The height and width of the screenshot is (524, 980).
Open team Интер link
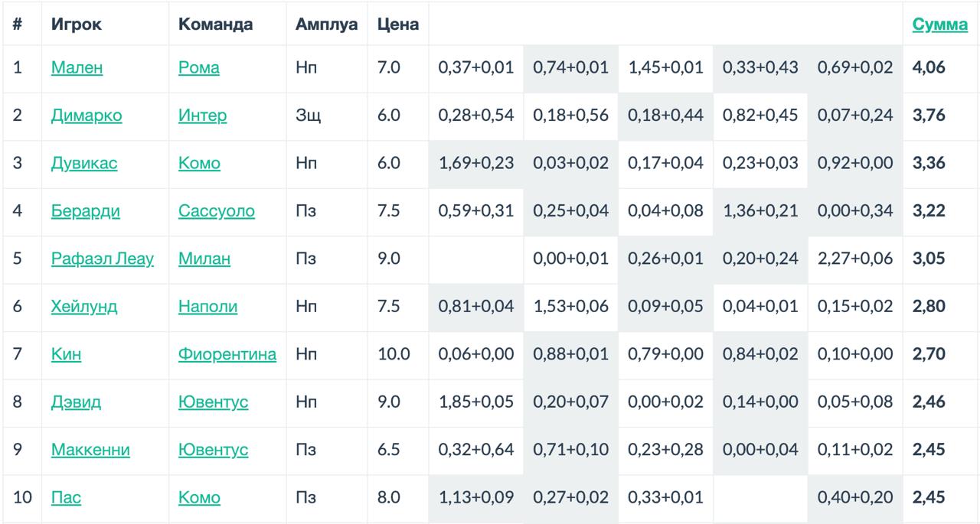[202, 116]
